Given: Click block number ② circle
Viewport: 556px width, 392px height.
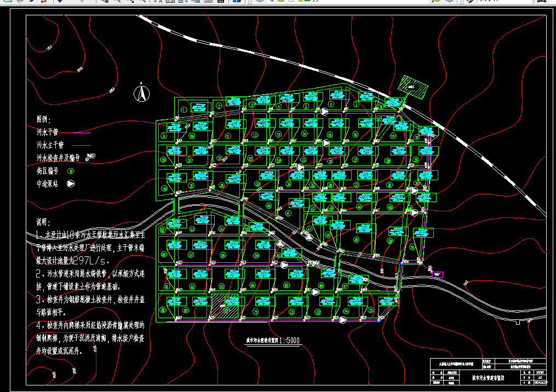Looking at the screenshot, I should [x=219, y=106].
